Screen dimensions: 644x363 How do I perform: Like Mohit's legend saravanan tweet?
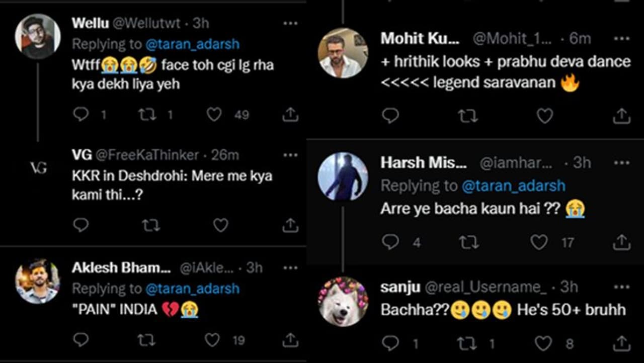click(x=544, y=116)
